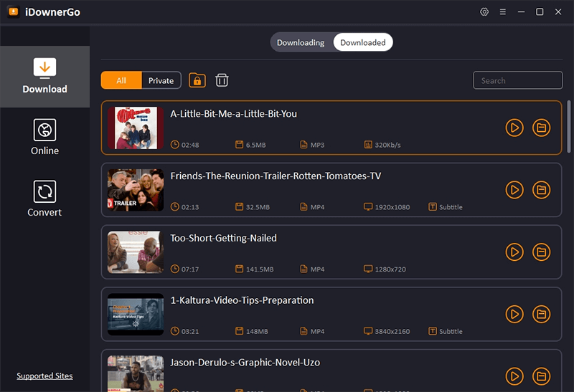This screenshot has width=574, height=392.
Task: Open the hamburger menu in title bar
Action: point(503,12)
